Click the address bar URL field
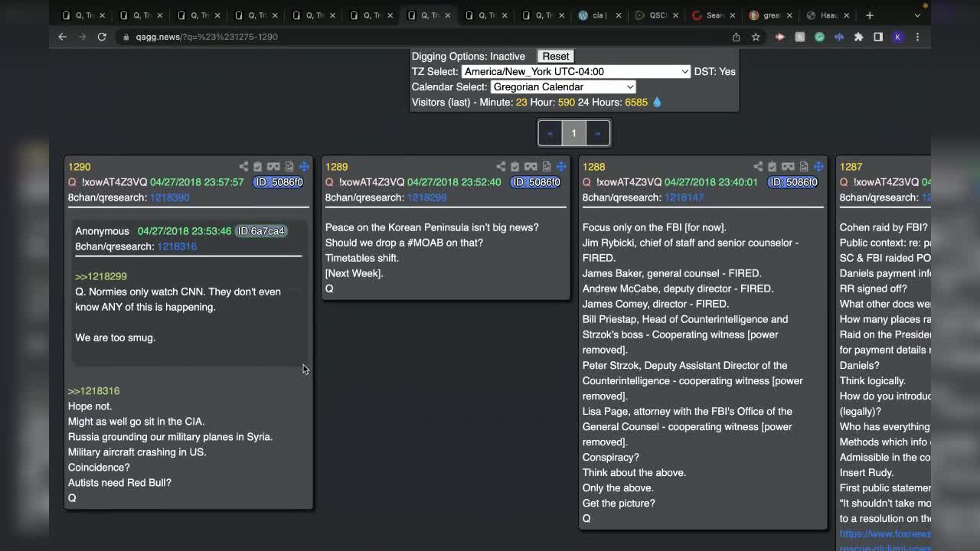The height and width of the screenshot is (551, 980). (421, 37)
